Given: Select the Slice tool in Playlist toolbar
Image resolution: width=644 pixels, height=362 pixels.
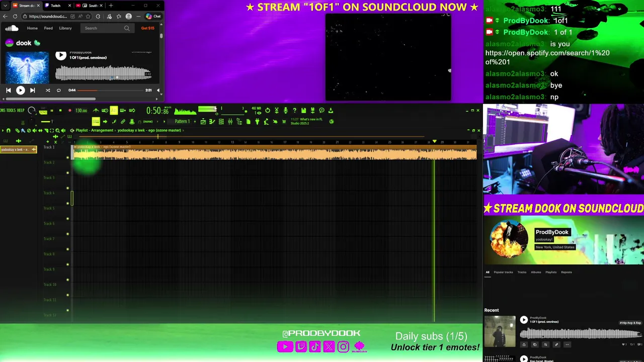Looking at the screenshot, I should [x=46, y=130].
